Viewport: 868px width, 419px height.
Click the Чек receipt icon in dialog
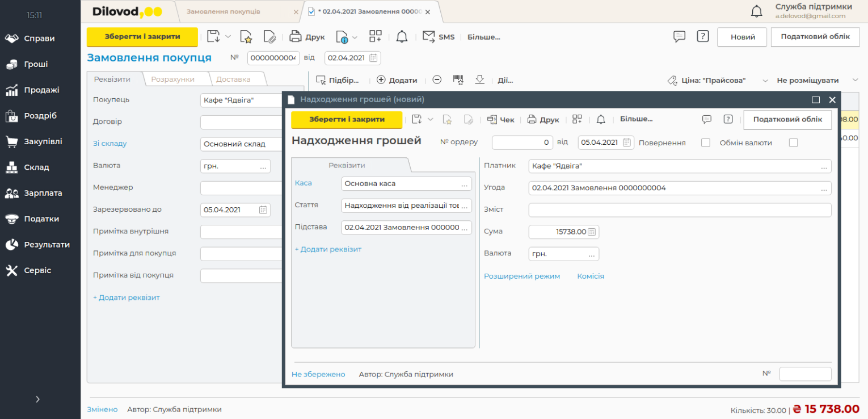(492, 119)
